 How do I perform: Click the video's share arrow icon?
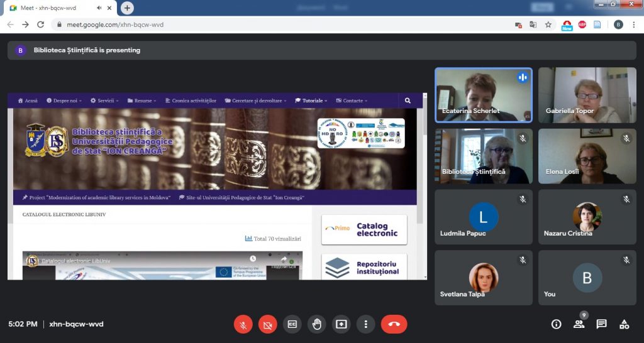pyautogui.click(x=284, y=259)
